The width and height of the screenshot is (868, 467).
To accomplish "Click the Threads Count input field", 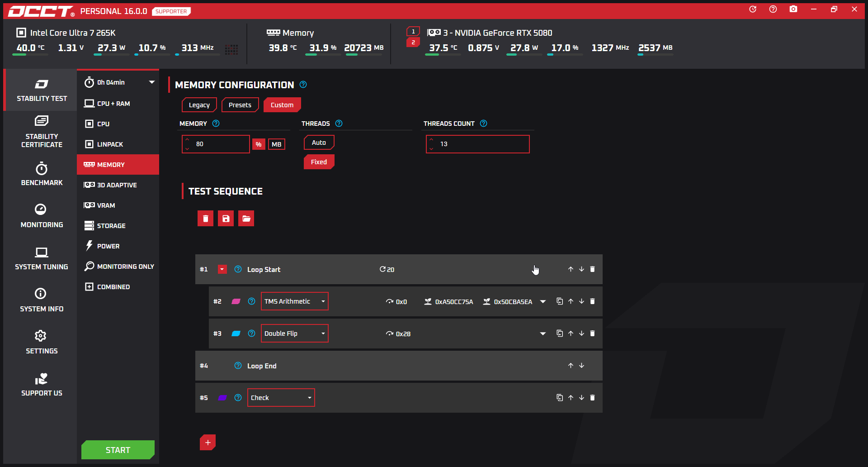I will tap(482, 144).
